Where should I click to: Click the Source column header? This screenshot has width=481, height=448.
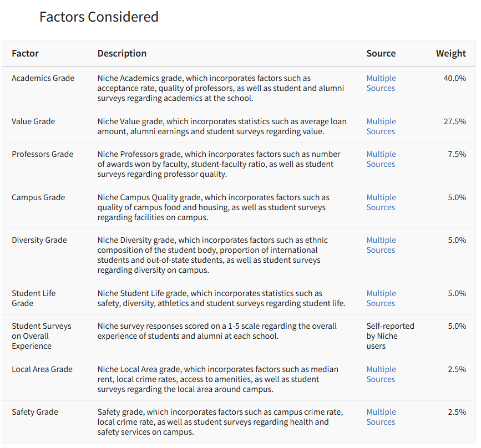pos(381,53)
